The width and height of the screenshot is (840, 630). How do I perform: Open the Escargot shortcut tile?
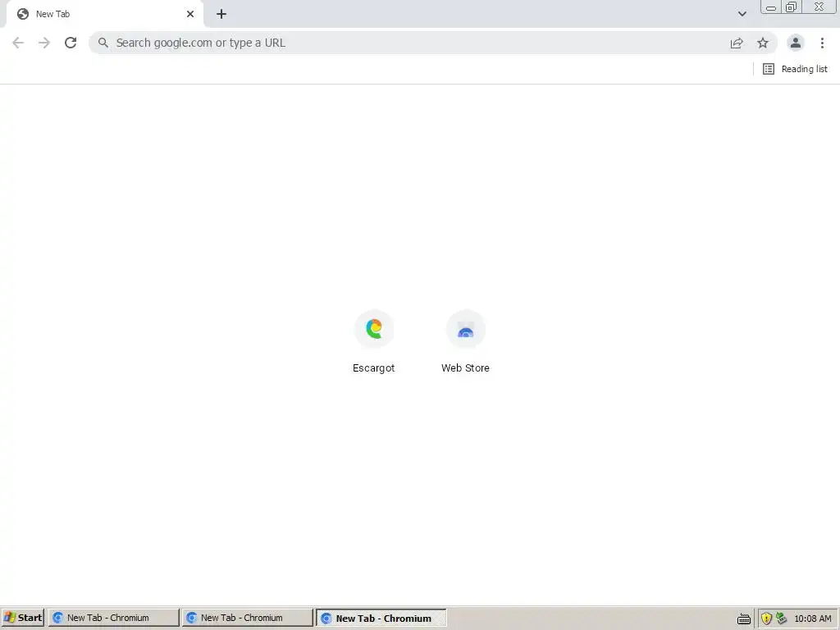click(374, 341)
